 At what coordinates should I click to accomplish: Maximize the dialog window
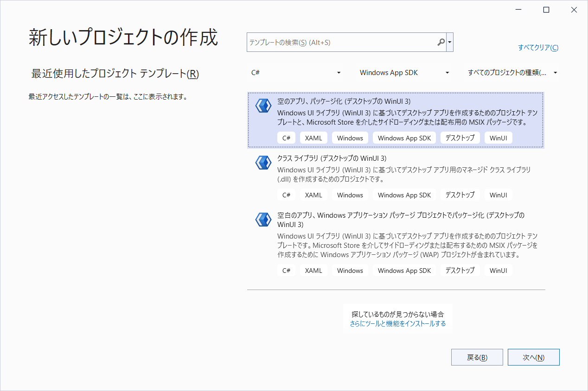click(x=546, y=10)
